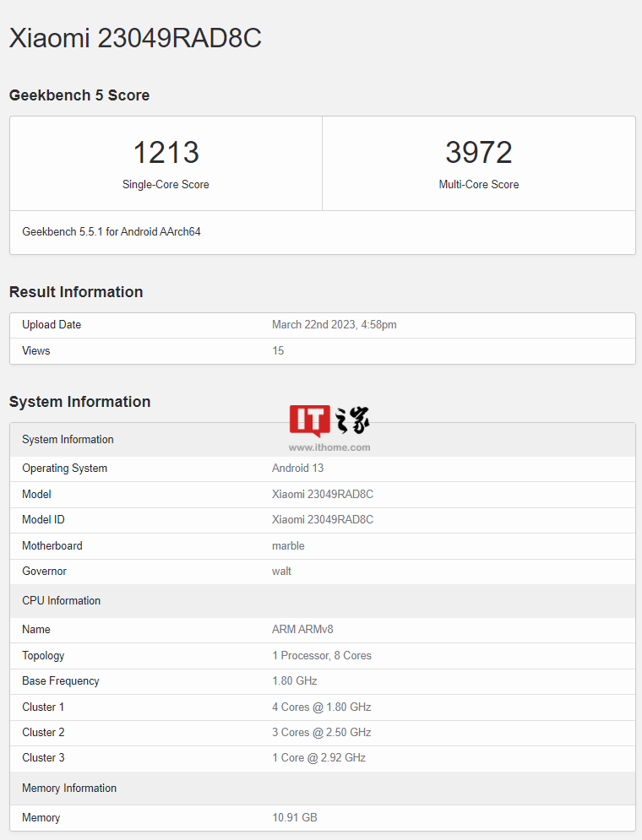Screen dimensions: 642x840
Task: Click the Motherboard value marble
Action: (288, 546)
